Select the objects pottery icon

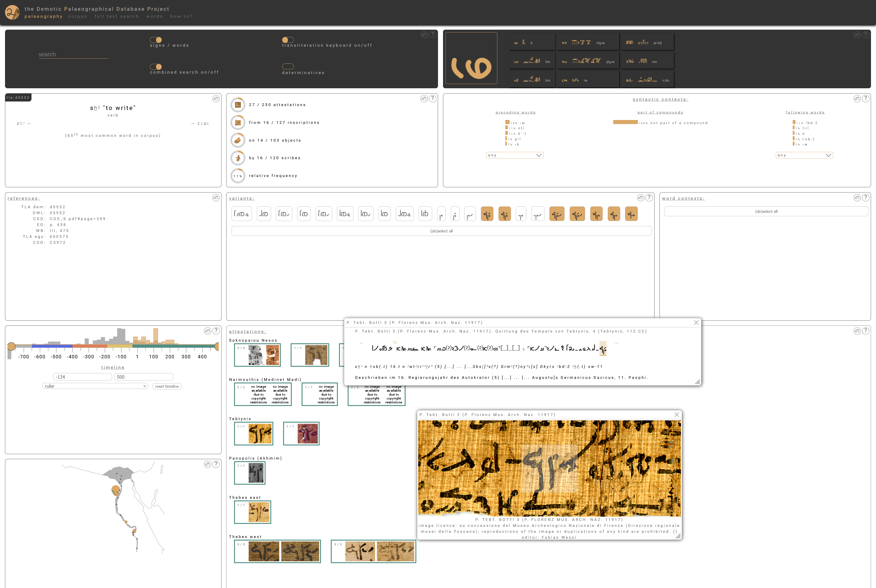[238, 140]
